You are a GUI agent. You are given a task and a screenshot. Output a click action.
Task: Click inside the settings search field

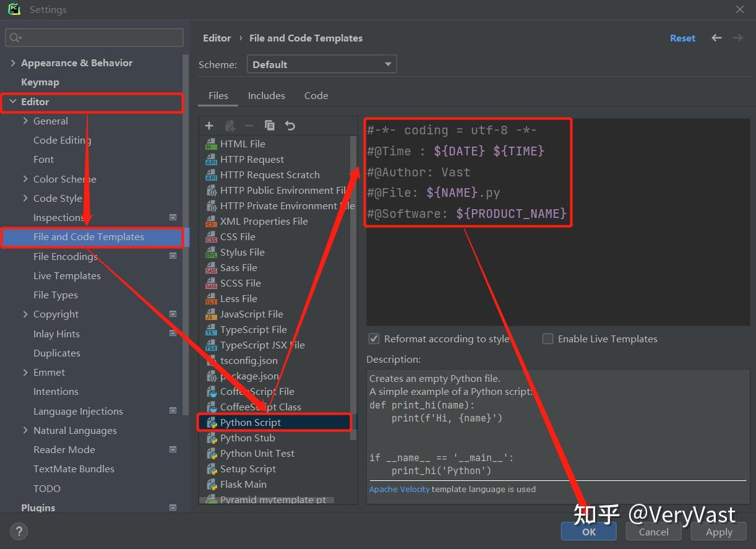[x=95, y=38]
